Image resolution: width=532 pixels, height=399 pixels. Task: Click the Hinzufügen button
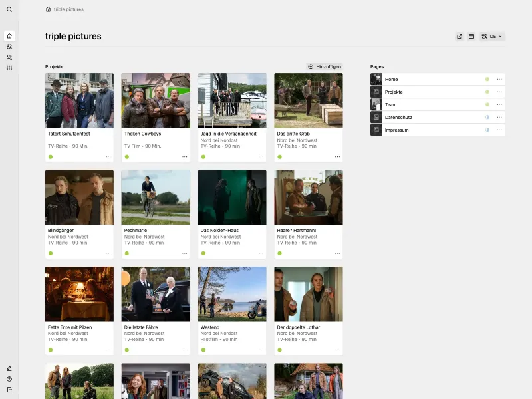click(325, 67)
